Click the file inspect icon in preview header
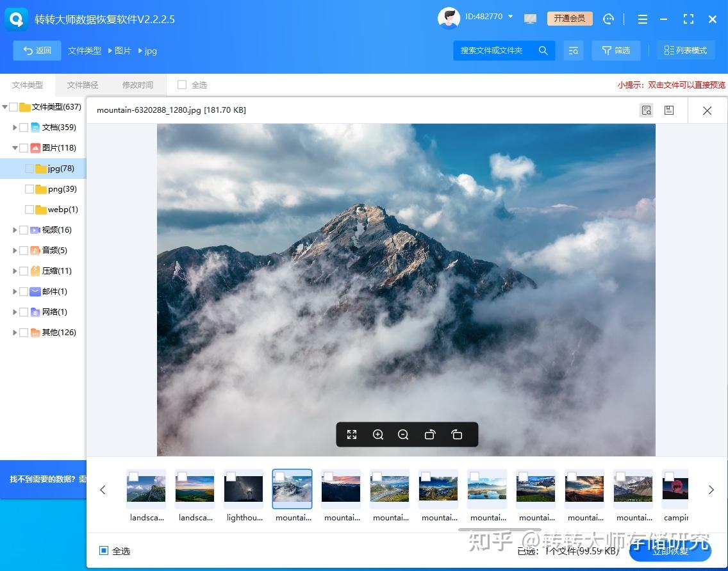 647,110
